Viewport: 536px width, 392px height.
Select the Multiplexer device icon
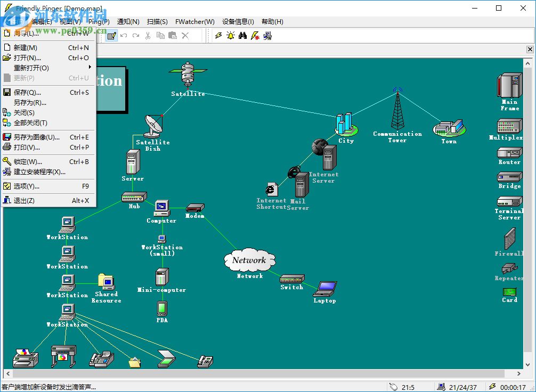point(509,126)
